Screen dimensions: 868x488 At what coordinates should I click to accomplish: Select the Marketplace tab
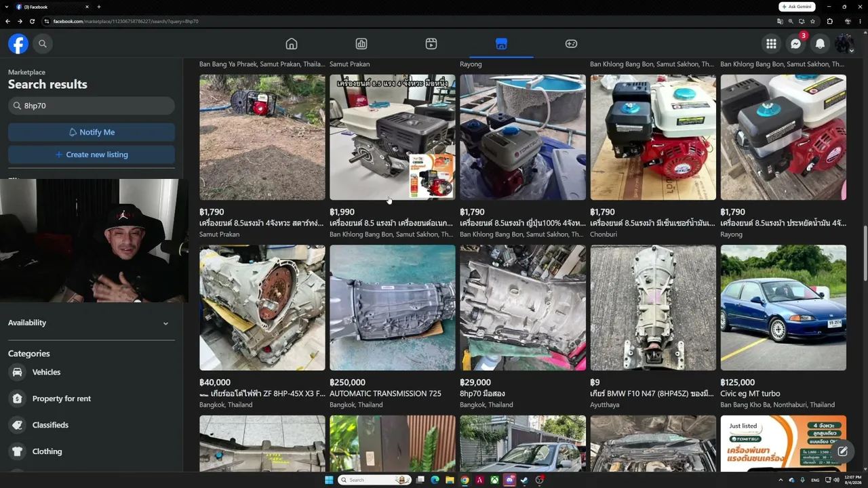click(x=501, y=44)
